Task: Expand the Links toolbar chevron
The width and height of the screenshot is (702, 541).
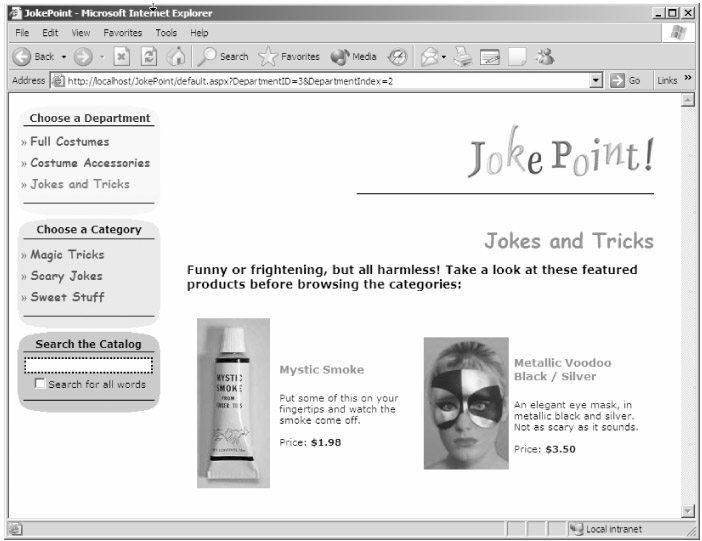Action: pyautogui.click(x=687, y=80)
